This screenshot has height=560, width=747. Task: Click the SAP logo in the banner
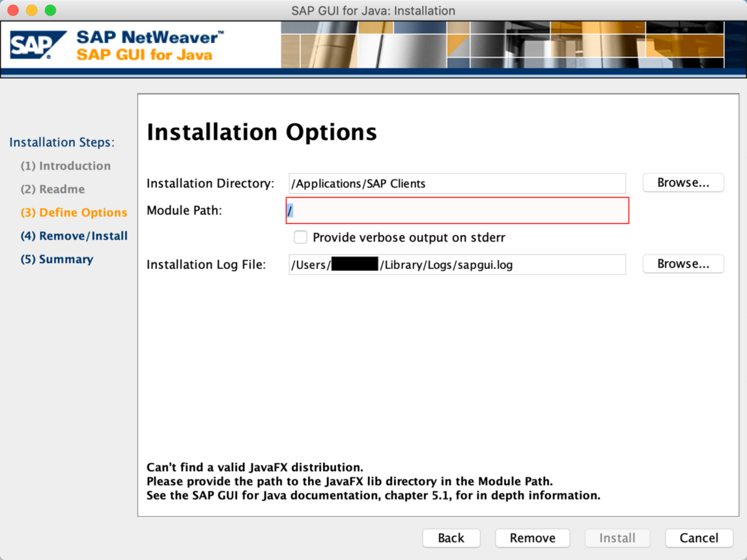coord(38,45)
